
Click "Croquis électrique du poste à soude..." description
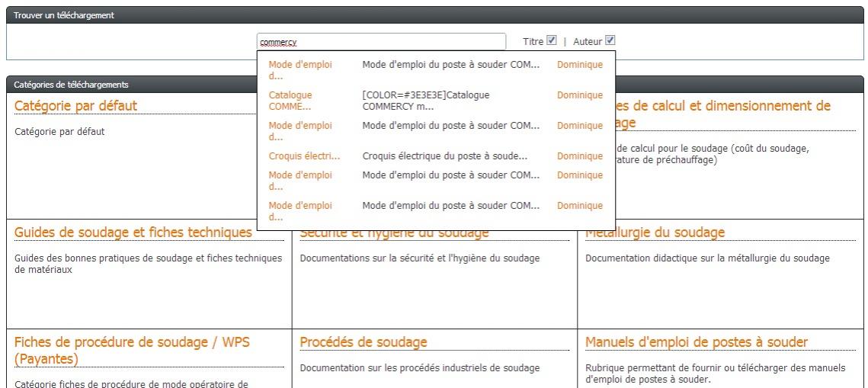coord(445,156)
